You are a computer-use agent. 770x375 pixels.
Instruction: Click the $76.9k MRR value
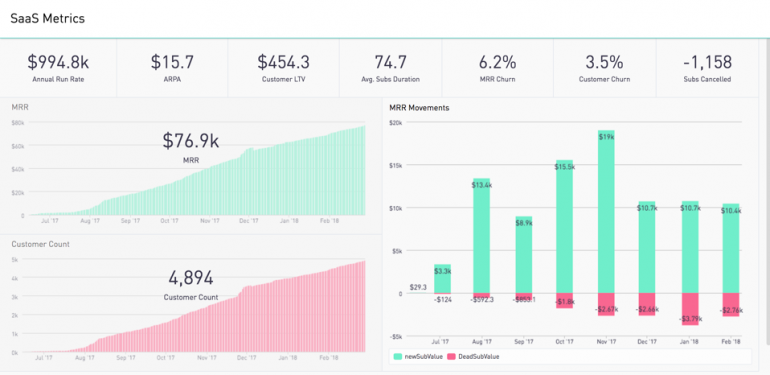tap(191, 141)
